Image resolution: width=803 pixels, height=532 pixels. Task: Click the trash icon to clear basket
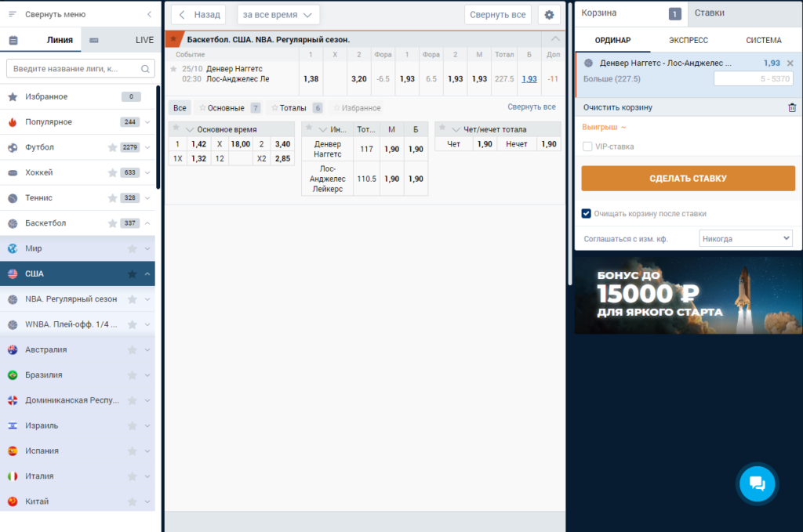792,107
